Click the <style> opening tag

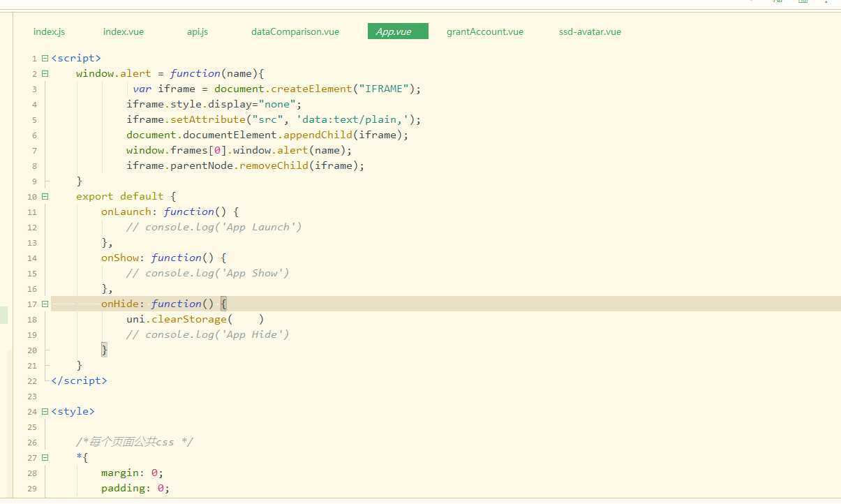point(73,411)
